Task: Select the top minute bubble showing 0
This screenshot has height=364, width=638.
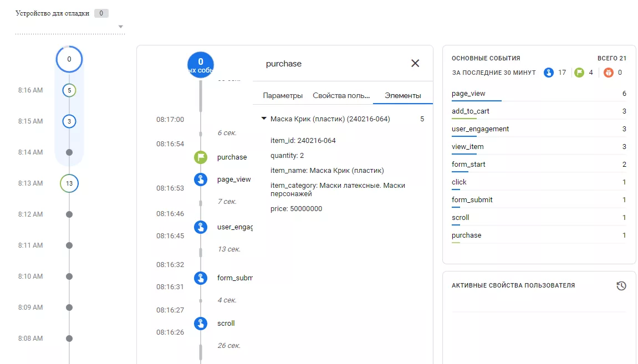Action: point(69,59)
